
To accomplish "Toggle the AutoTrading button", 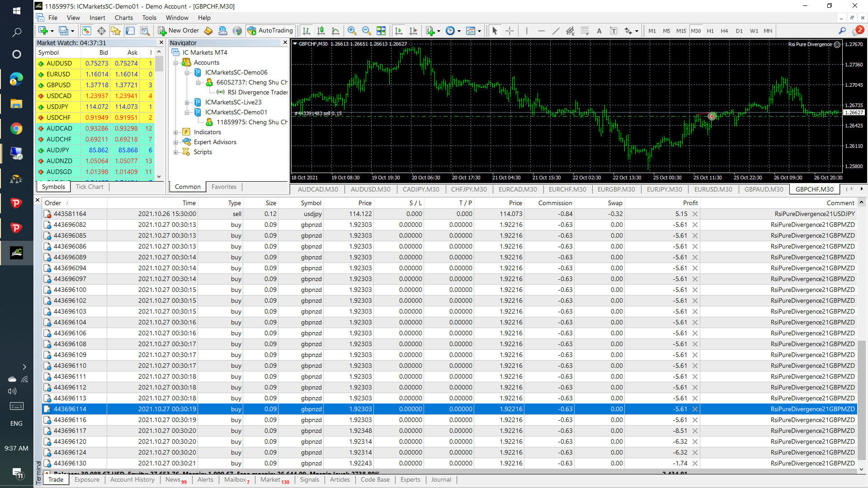I will coord(270,31).
